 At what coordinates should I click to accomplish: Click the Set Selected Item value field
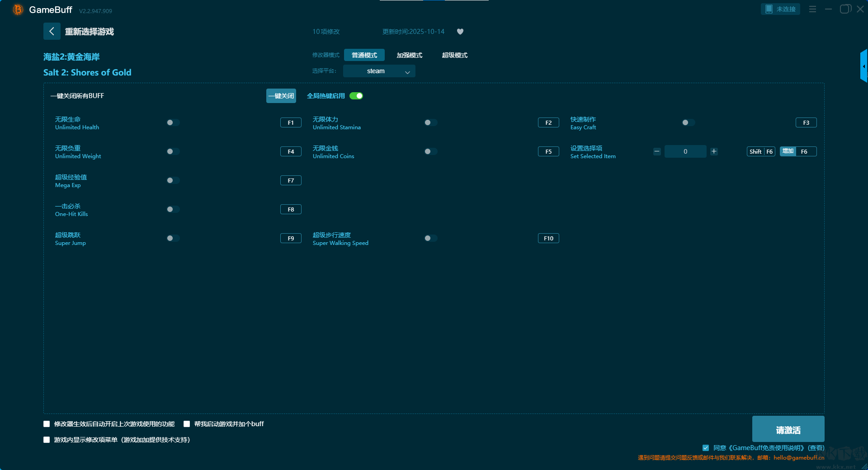pos(685,151)
